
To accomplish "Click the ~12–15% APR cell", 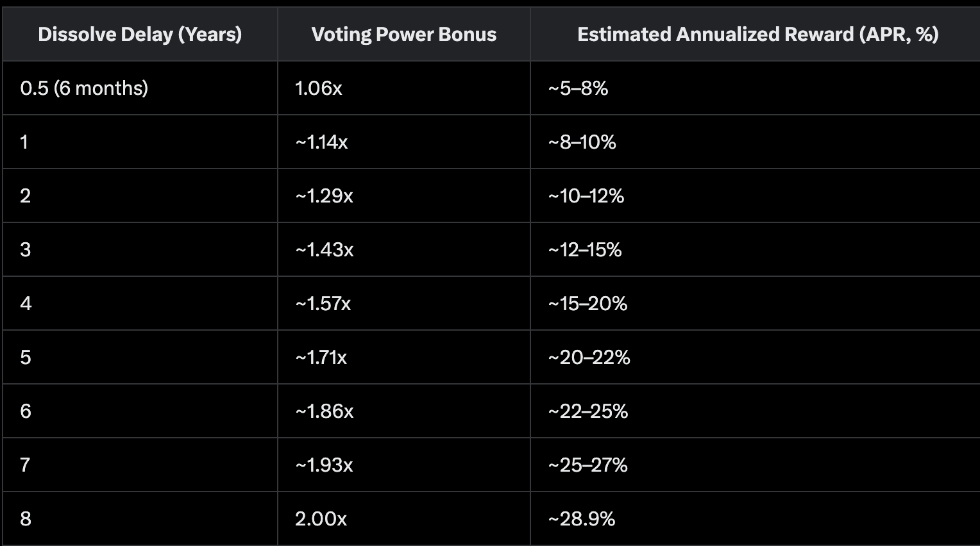I will pos(755,249).
